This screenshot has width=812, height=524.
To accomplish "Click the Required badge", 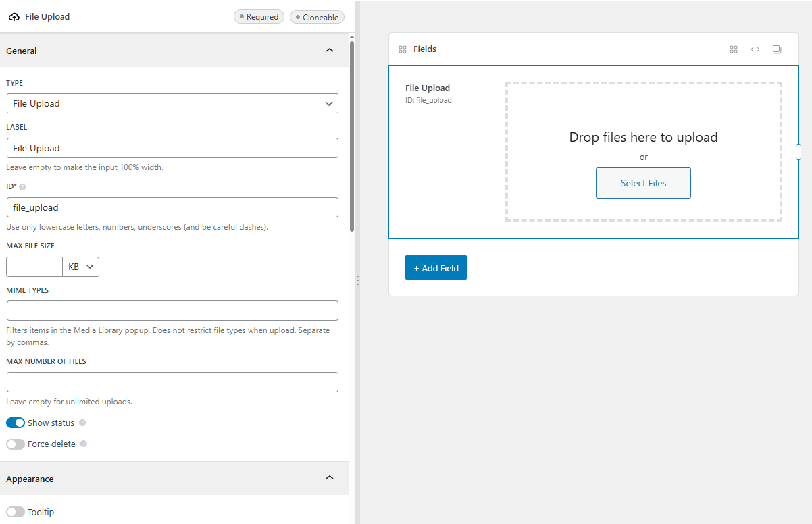I will 259,16.
